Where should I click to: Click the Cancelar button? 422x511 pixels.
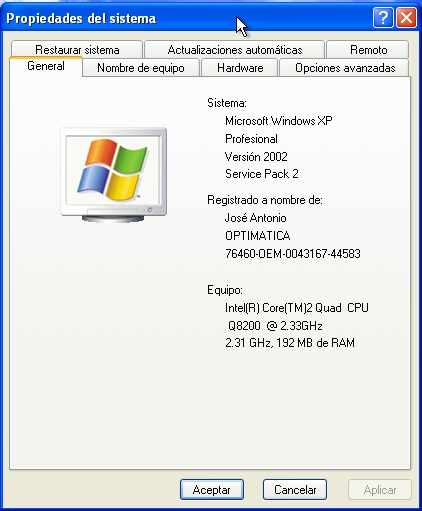(x=295, y=489)
